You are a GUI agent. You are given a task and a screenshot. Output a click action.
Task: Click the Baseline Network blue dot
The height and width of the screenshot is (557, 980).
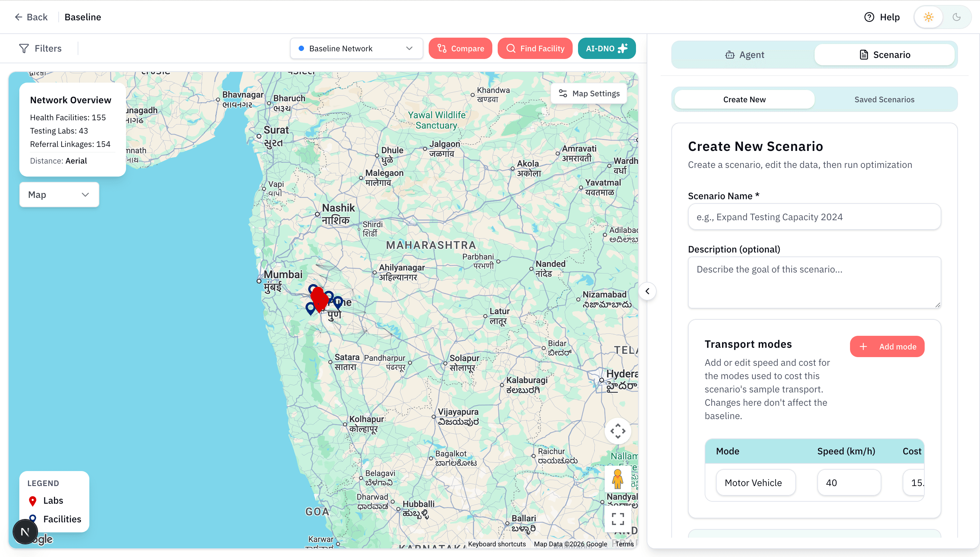pyautogui.click(x=301, y=48)
